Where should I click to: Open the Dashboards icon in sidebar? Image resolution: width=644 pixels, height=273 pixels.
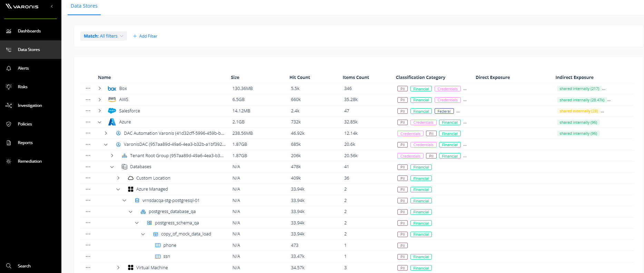pos(9,31)
